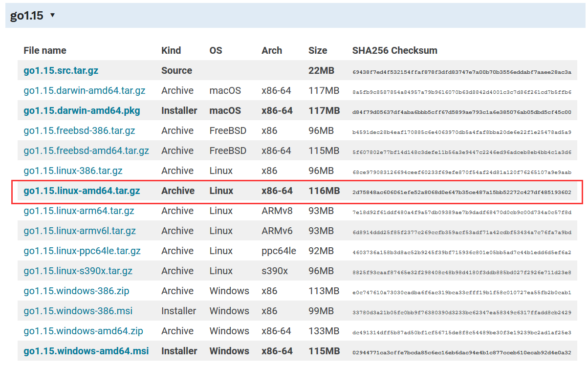Click the Kind column header
Viewport: 588px width, 367px height.
171,50
